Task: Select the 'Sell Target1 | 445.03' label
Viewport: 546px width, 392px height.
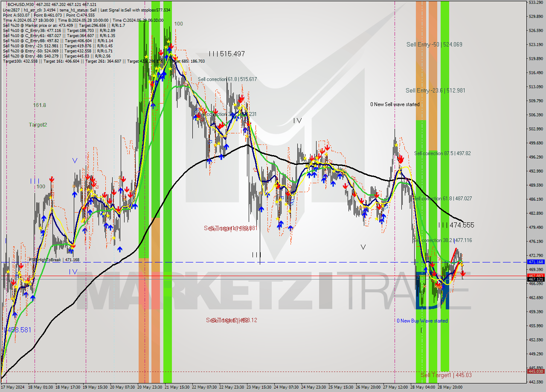Action: coord(446,375)
